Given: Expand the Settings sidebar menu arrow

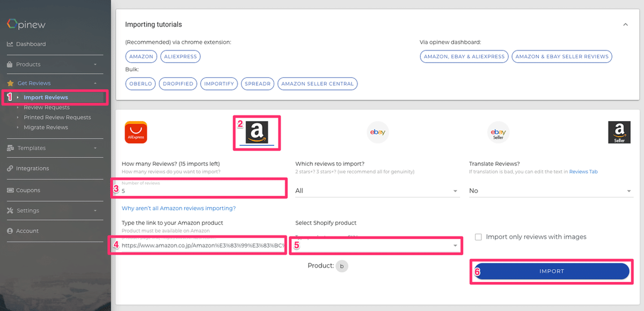Looking at the screenshot, I should pos(95,211).
